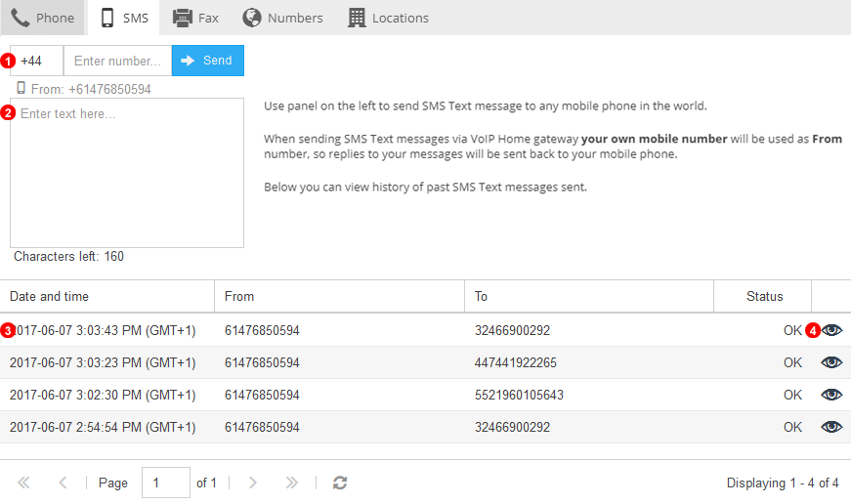
Task: Click the OK status in 3:02:30 PM row
Action: click(x=792, y=395)
